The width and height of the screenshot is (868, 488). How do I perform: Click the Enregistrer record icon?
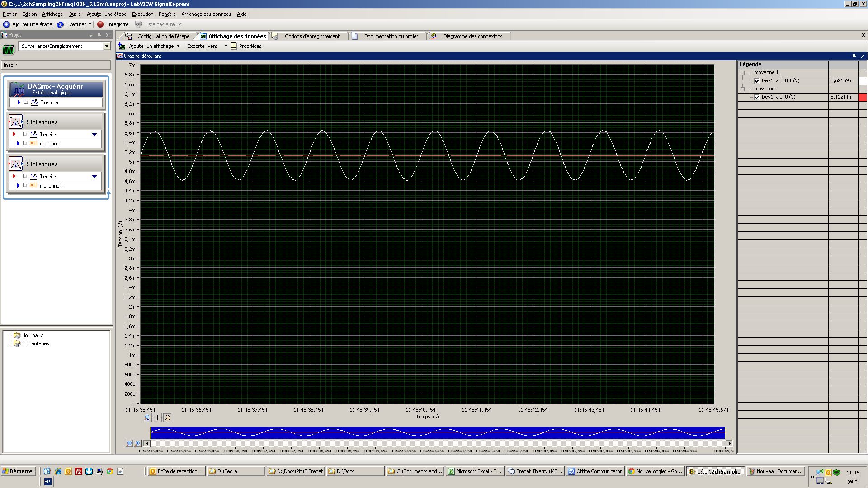point(100,24)
